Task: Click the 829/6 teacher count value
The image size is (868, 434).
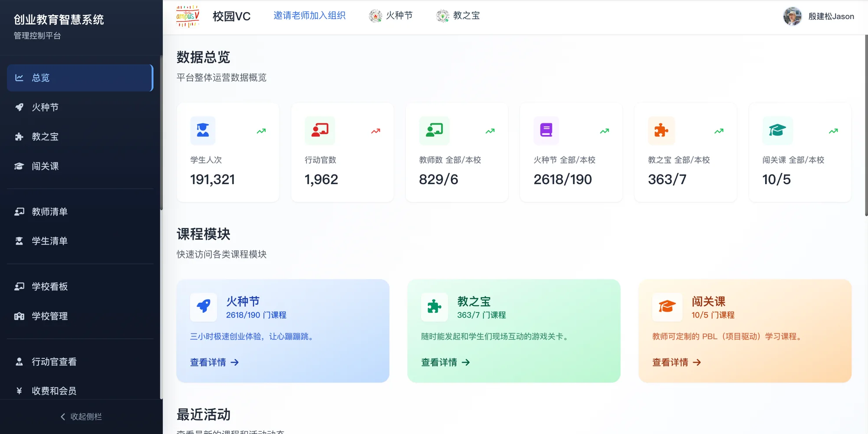Action: 439,179
